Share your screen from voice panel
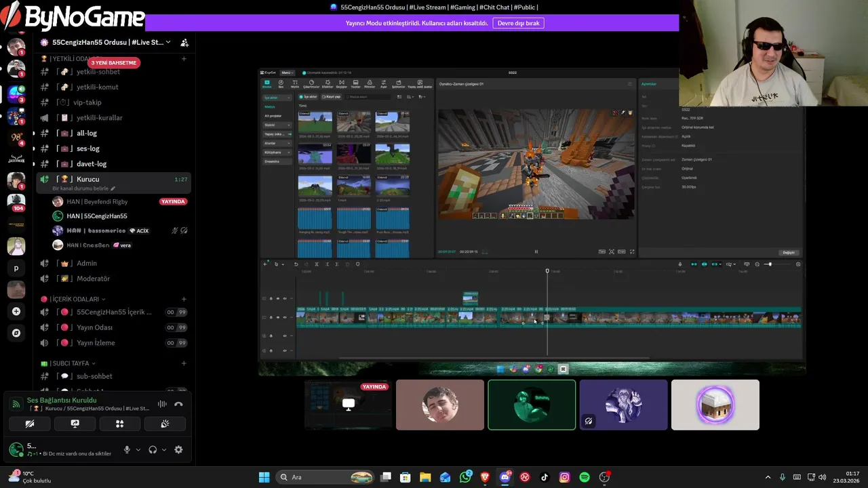Screen dimensions: 868x488 coord(75,424)
